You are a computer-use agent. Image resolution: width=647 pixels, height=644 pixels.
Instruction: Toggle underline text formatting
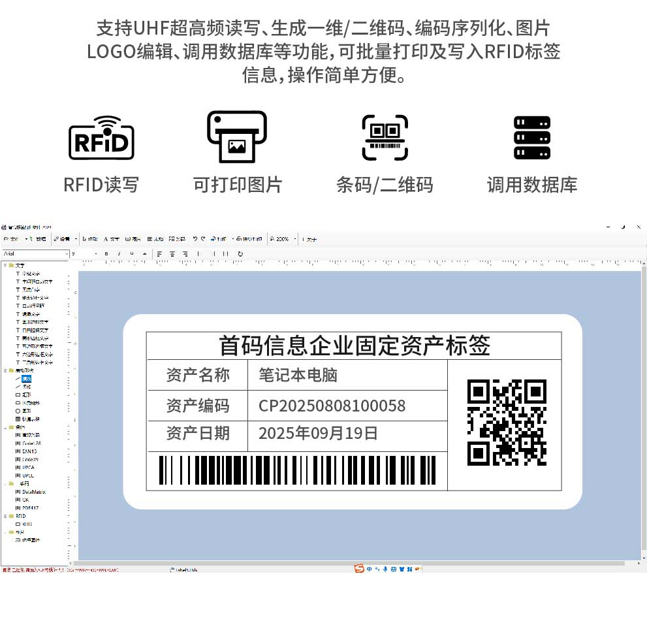(x=132, y=253)
